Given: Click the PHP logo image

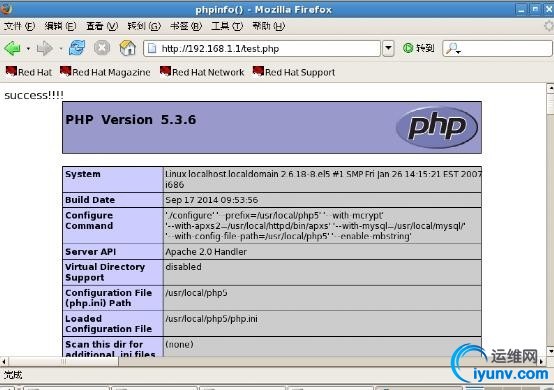Looking at the screenshot, I should coord(437,127).
